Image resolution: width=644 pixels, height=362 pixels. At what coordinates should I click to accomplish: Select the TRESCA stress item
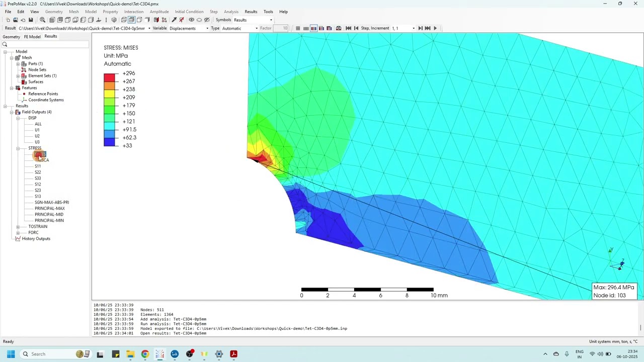click(42, 160)
